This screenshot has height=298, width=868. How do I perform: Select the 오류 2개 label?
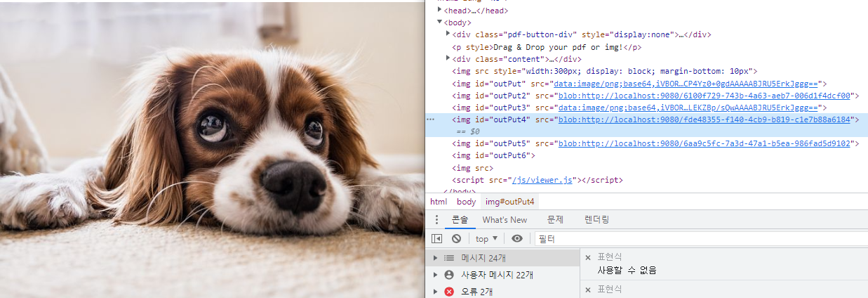click(477, 292)
